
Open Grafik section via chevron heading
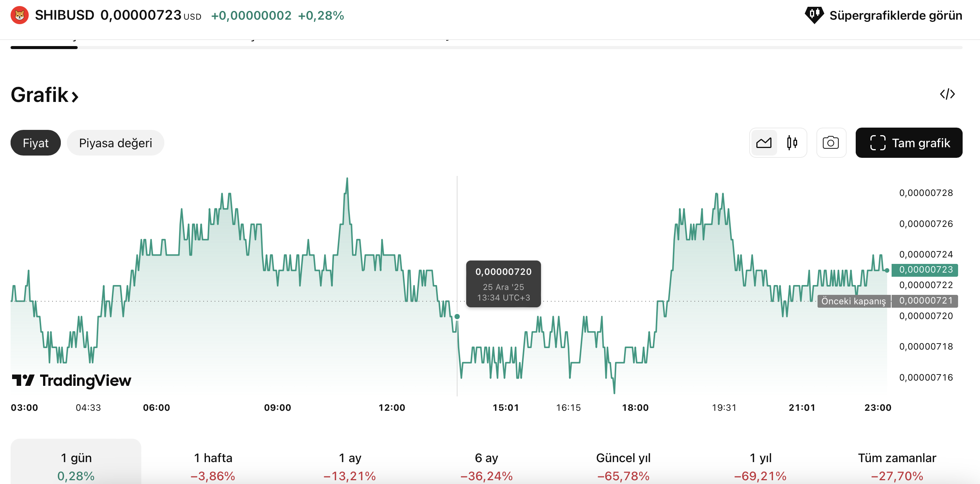pyautogui.click(x=45, y=95)
